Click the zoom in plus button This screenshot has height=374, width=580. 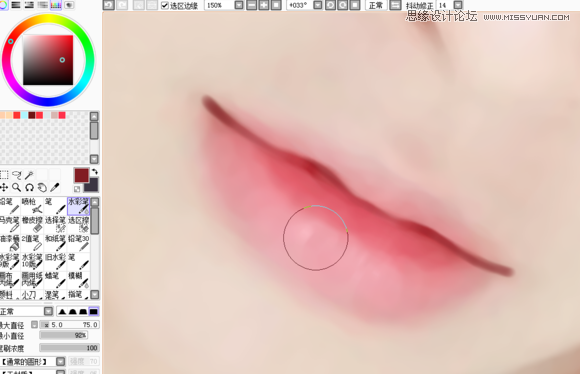point(264,5)
